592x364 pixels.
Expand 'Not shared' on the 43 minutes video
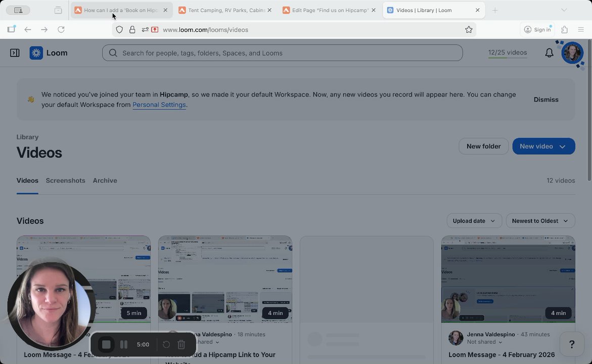pos(484,342)
